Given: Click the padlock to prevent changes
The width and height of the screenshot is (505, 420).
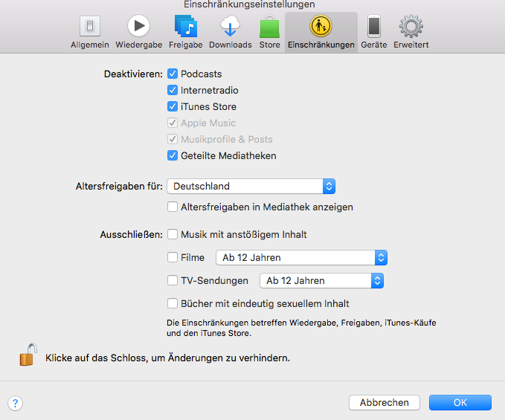Looking at the screenshot, I should (x=28, y=355).
